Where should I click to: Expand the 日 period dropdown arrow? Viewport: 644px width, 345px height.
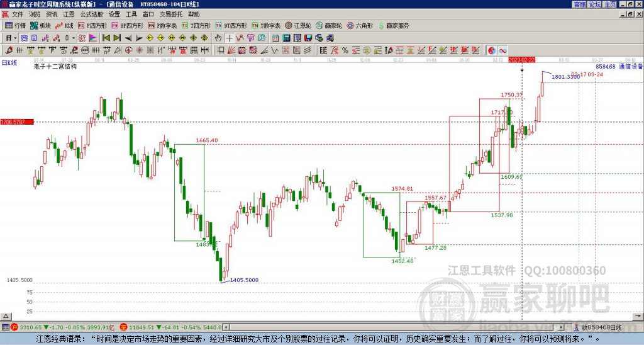coord(16,38)
